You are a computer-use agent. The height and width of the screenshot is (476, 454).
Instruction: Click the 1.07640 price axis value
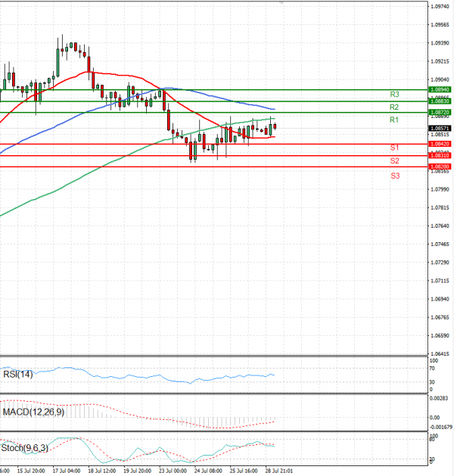click(440, 226)
